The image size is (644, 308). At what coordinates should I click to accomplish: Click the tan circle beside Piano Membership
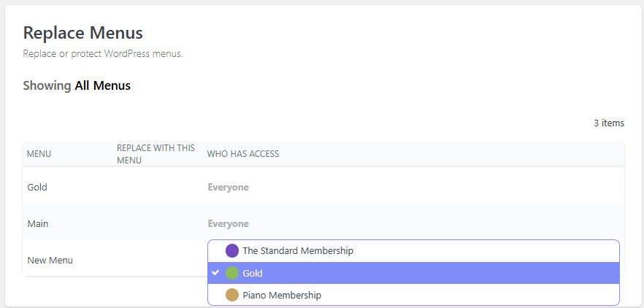click(232, 296)
